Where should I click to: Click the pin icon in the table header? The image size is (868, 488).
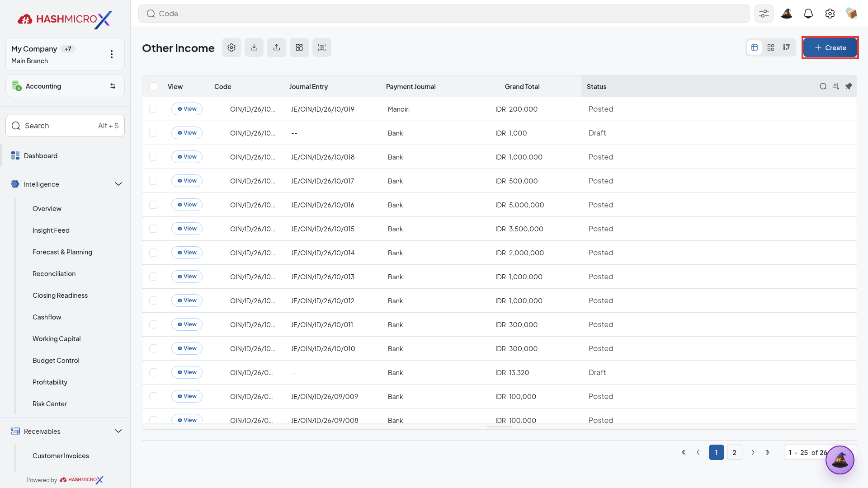tap(849, 86)
